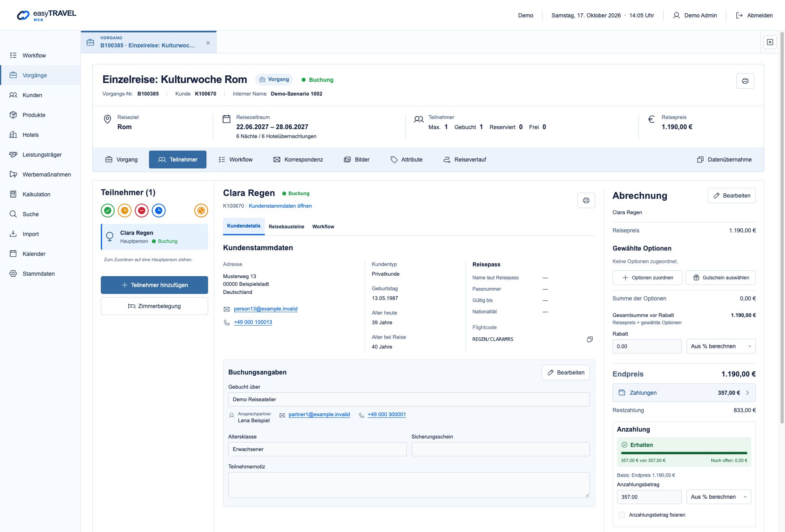Click the Datenübernahme button
785x532 pixels.
pos(724,160)
